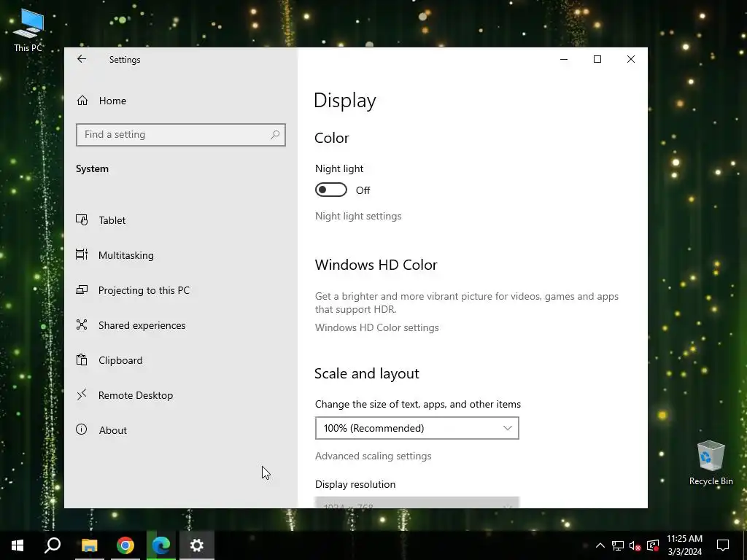Open Advanced scaling settings link
Image resolution: width=747 pixels, height=560 pixels.
point(373,456)
